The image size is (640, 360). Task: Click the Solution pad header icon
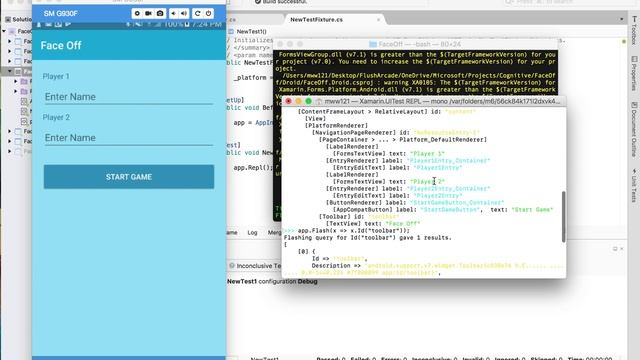[x=8, y=19]
